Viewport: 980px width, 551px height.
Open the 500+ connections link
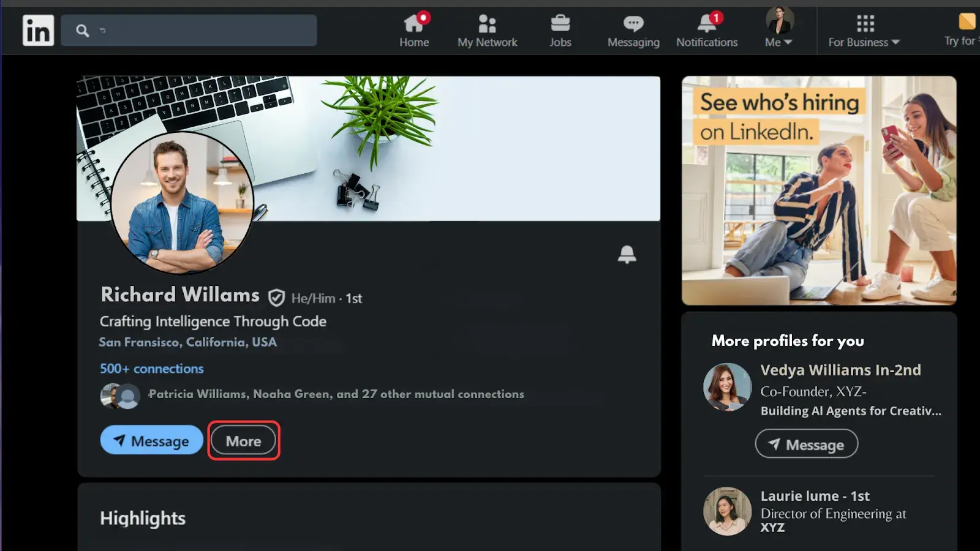coord(152,369)
